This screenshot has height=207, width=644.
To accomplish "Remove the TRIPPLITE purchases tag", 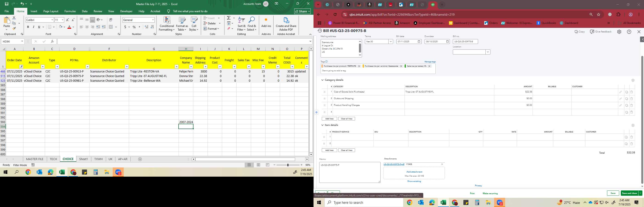I will [359, 66].
